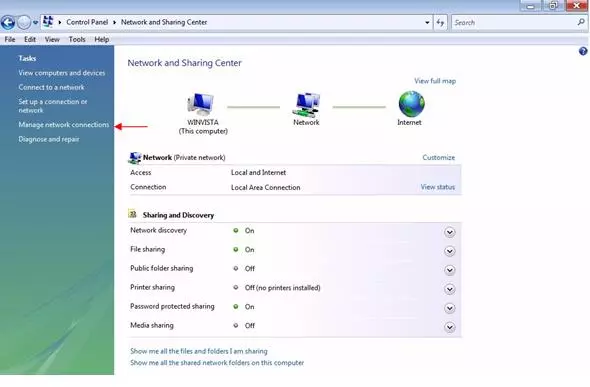Click Customize link for the network
This screenshot has height=387, width=590.
439,158
